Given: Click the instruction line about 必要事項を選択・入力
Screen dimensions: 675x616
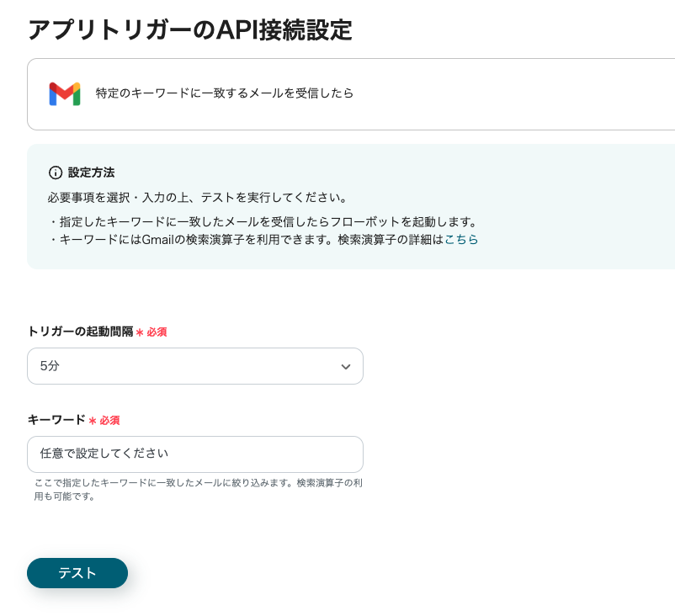Looking at the screenshot, I should point(198,198).
